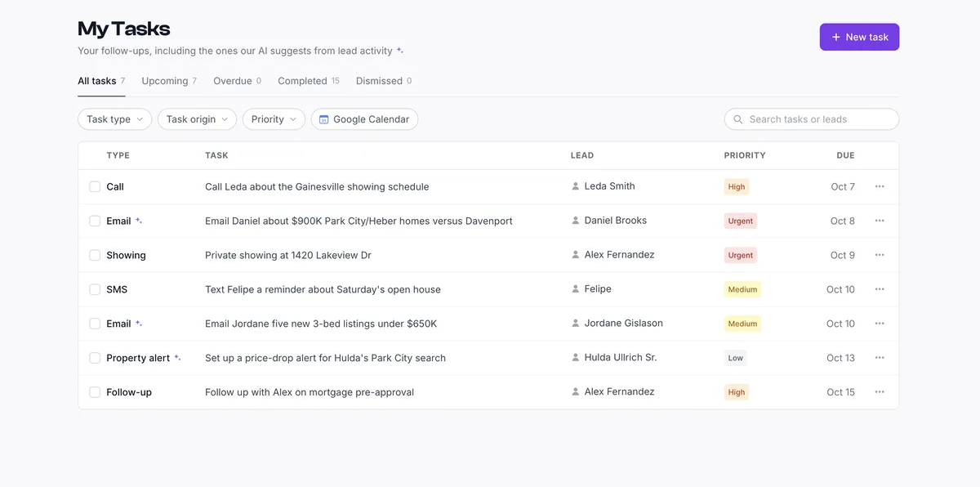Click High priority badge on Call Leda row
980x487 pixels.
pos(737,186)
